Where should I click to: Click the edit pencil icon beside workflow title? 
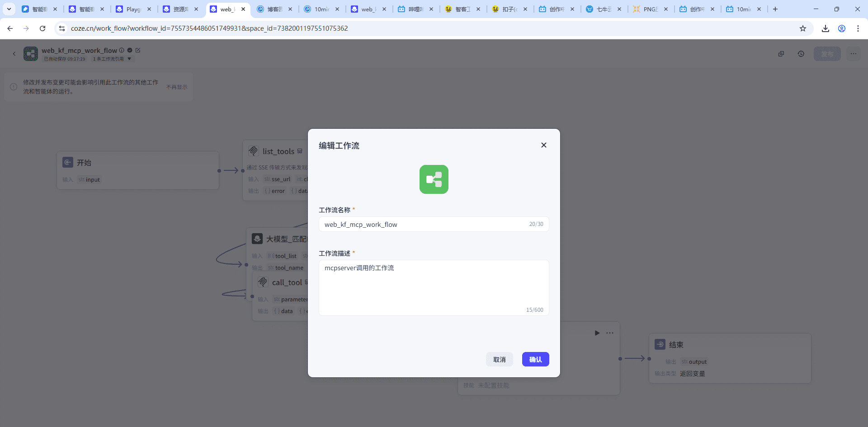pyautogui.click(x=138, y=50)
